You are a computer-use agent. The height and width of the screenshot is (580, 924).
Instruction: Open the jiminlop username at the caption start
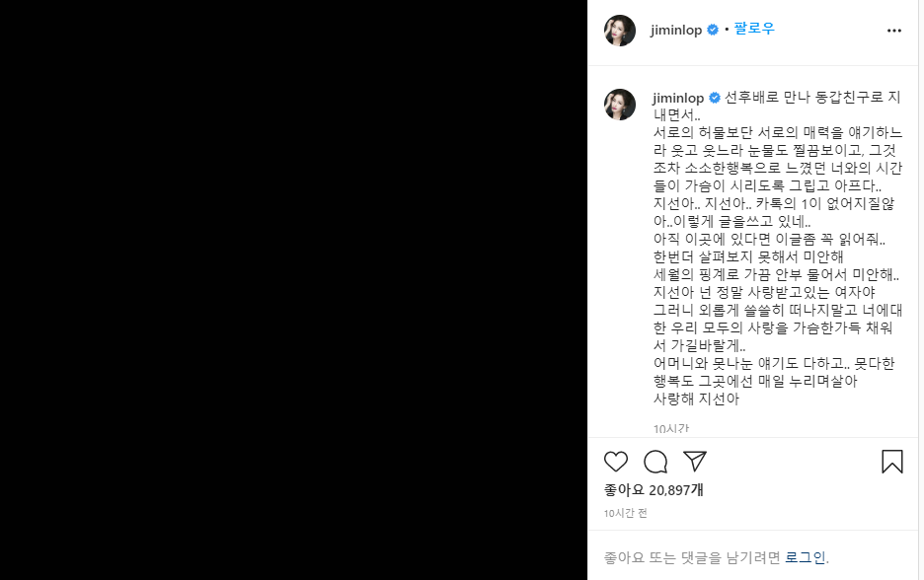678,98
